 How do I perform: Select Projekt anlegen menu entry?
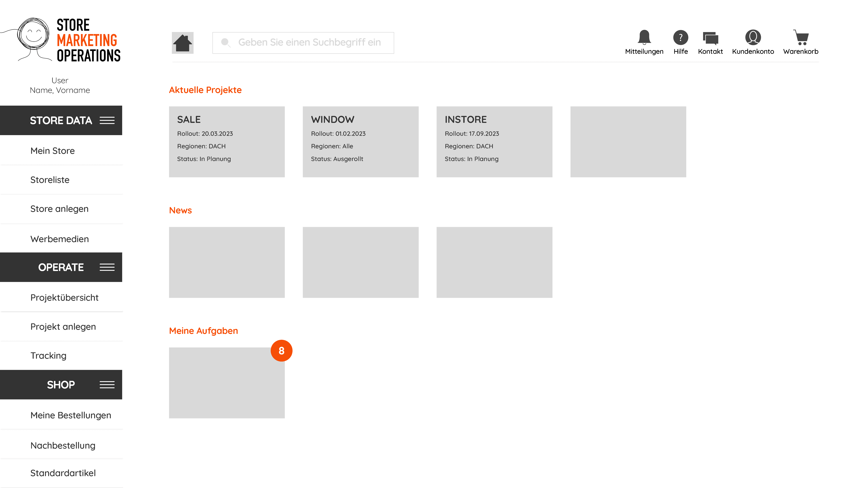click(61, 327)
